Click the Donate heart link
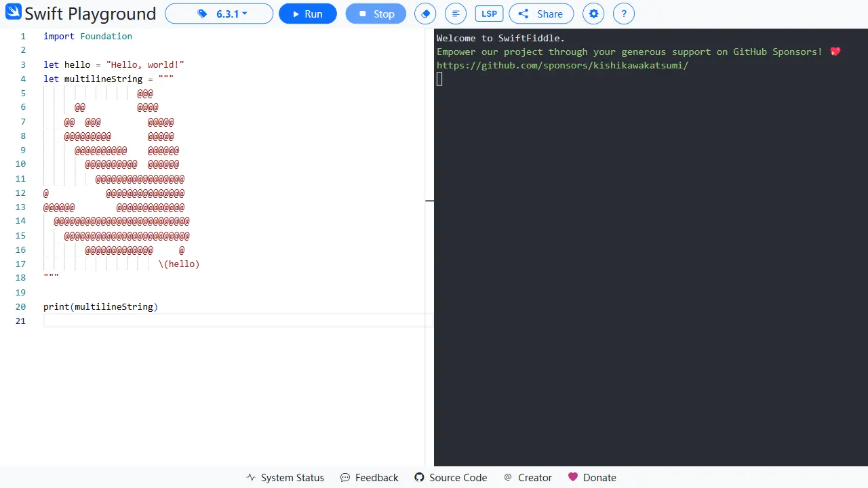 click(592, 478)
